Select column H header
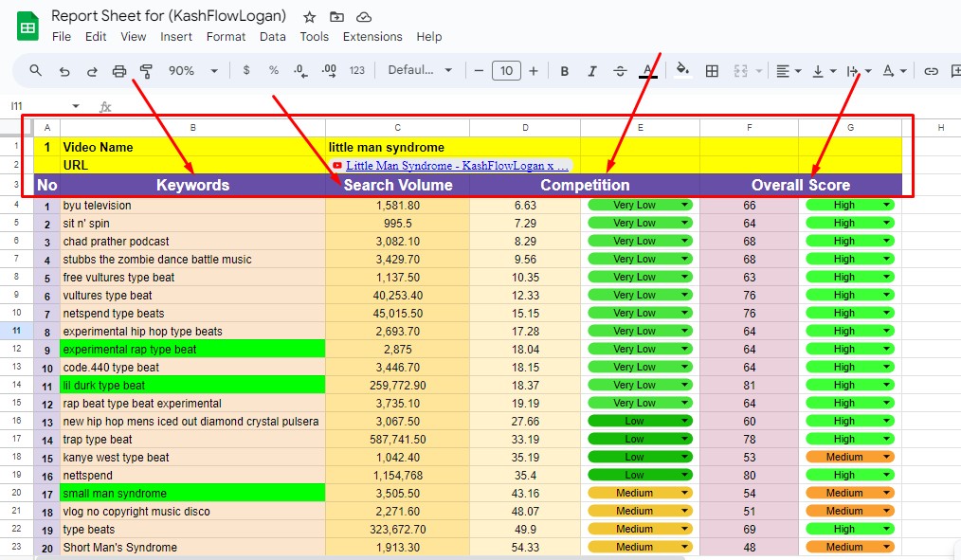This screenshot has width=961, height=560. coord(940,127)
